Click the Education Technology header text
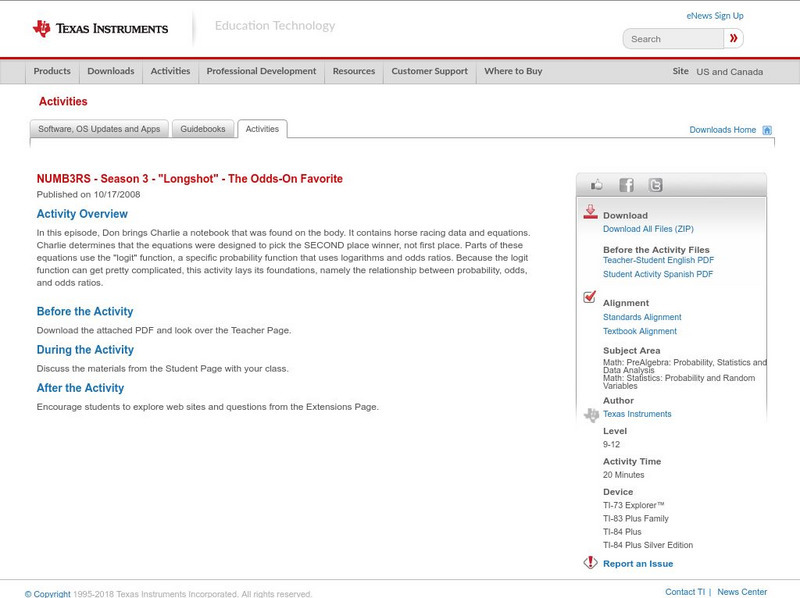The image size is (800, 598). click(x=275, y=26)
